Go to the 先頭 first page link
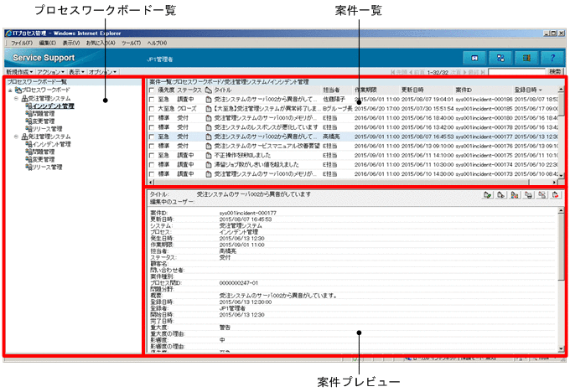This screenshot has width=570, height=392. [x=399, y=72]
